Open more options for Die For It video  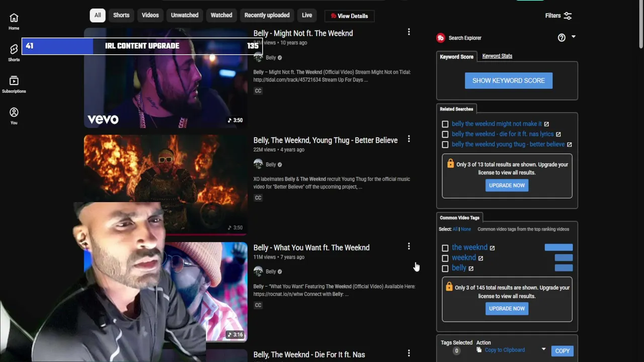point(409,353)
